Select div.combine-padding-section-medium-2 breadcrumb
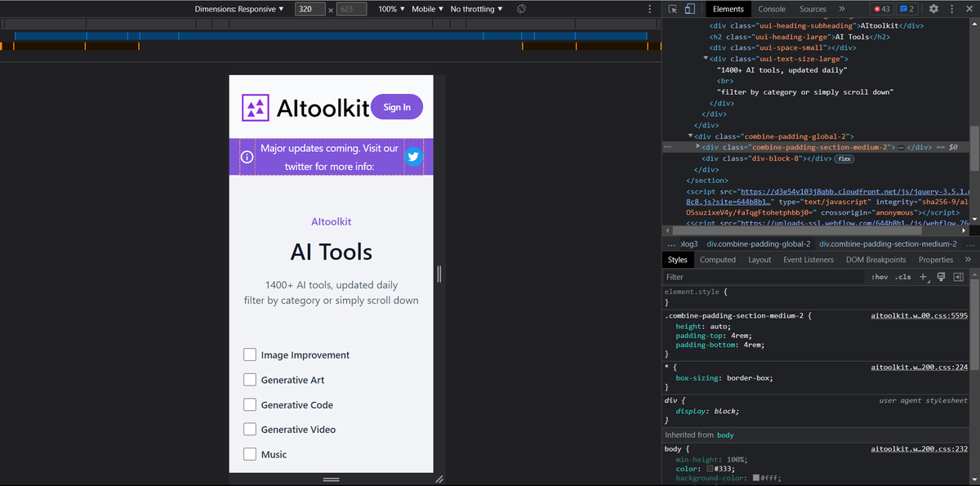This screenshot has width=980, height=486. [888, 243]
